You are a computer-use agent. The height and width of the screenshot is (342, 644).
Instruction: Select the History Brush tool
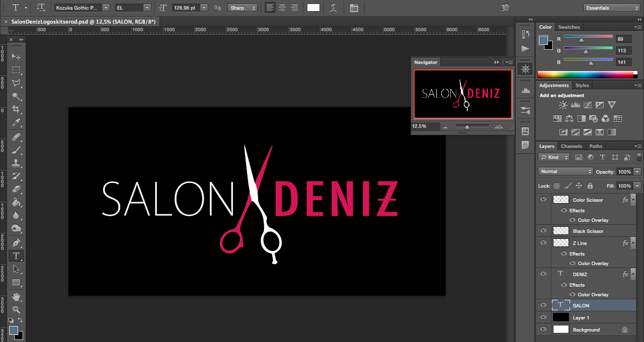point(16,176)
